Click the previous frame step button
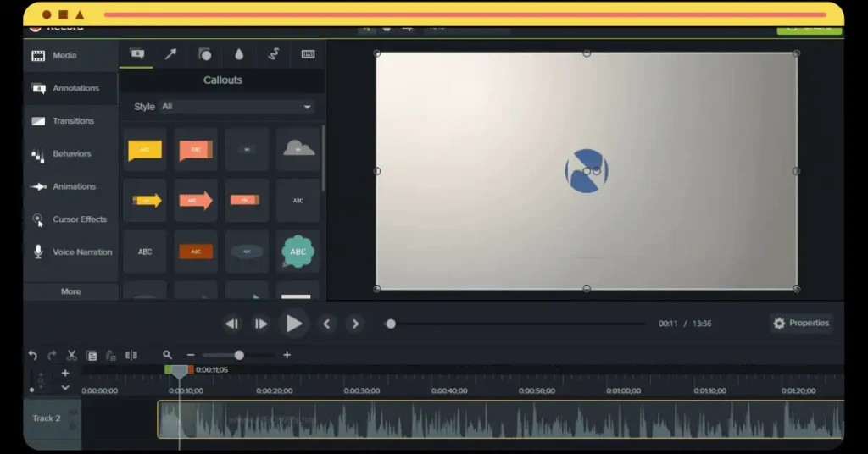This screenshot has height=454, width=868. [x=232, y=324]
